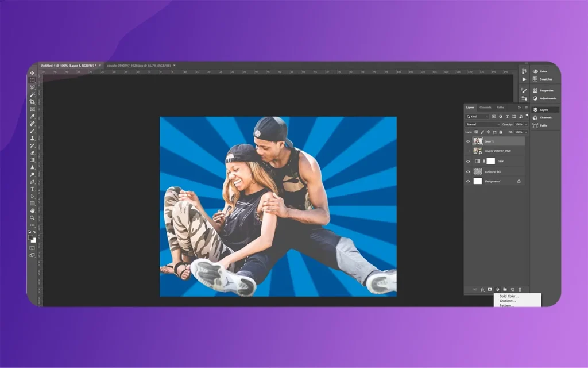Activate the Zoom magnifier tool
This screenshot has height=368, width=588.
click(32, 218)
